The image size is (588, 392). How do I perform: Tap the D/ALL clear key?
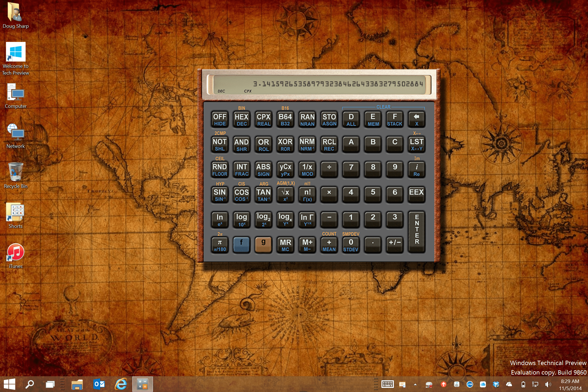tap(351, 120)
